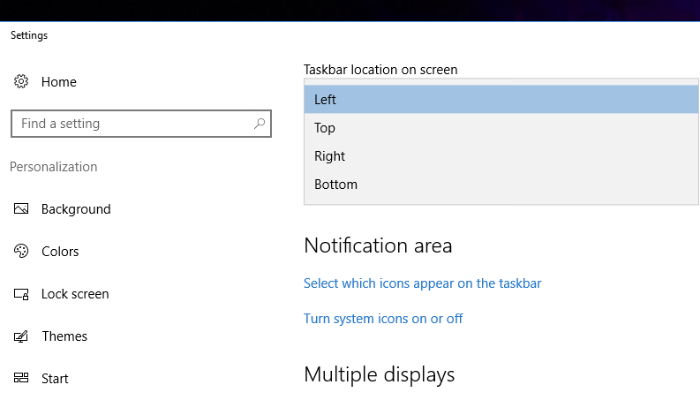Choose Right as taskbar location
This screenshot has height=400, width=700.
click(x=501, y=156)
